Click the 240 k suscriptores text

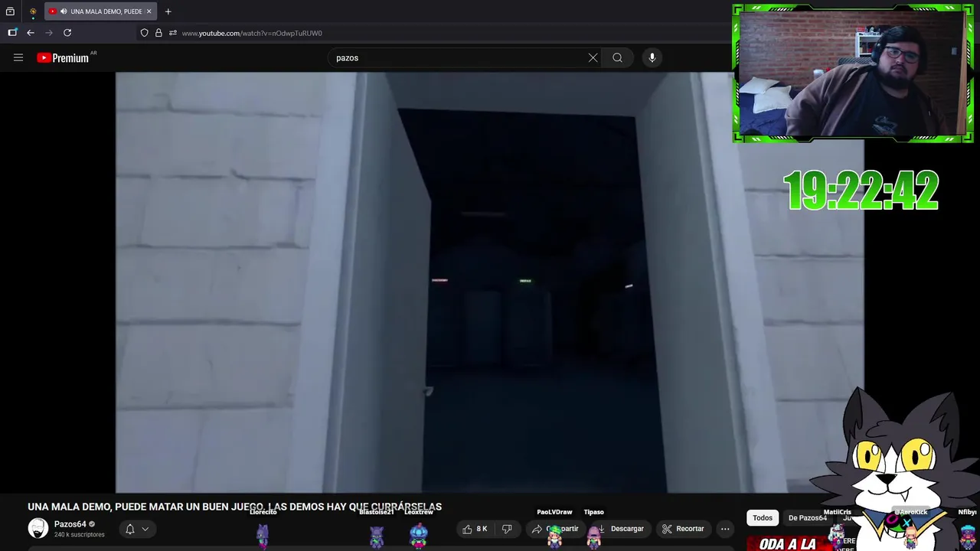(79, 534)
